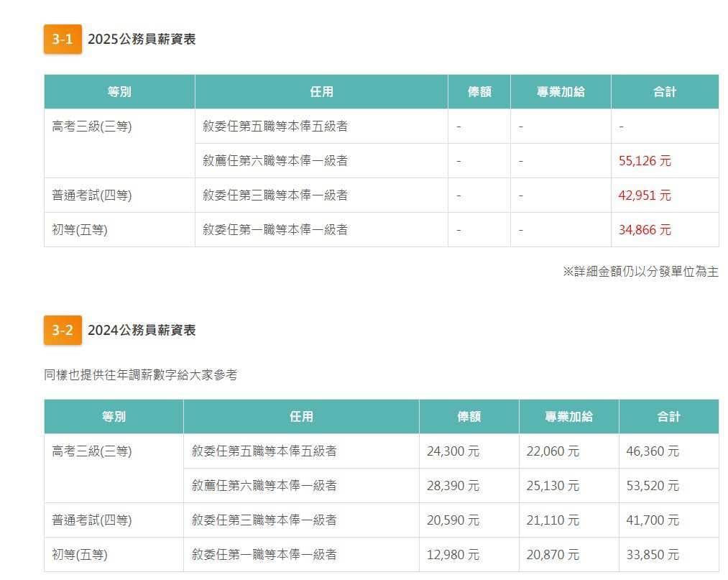Click the 合計 header in 2024 table
The width and height of the screenshot is (728, 580).
pos(668,417)
